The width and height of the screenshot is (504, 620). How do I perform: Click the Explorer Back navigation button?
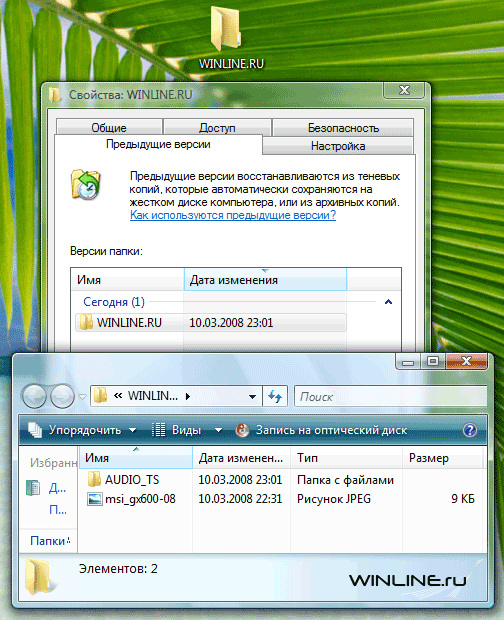(34, 396)
